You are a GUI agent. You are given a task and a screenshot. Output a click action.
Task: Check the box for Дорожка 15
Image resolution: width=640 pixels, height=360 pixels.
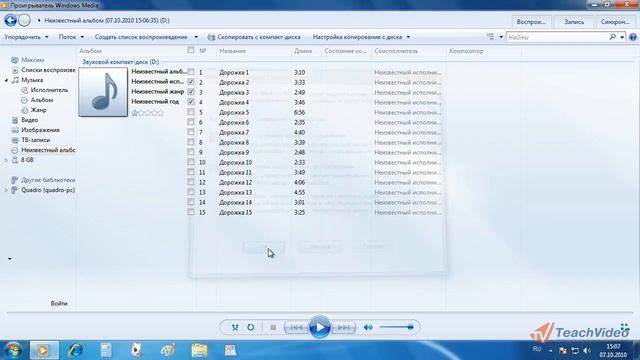(x=191, y=212)
